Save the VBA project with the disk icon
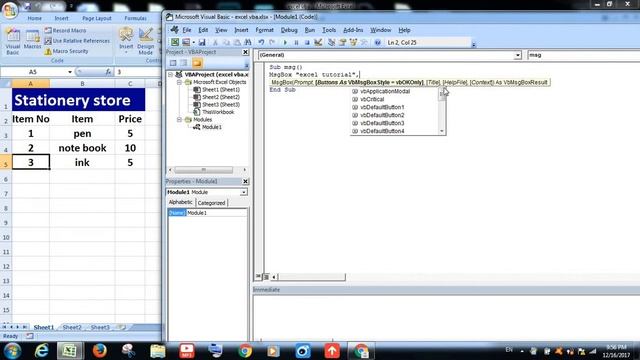Screen dimensions: 640x360 coord(202,42)
